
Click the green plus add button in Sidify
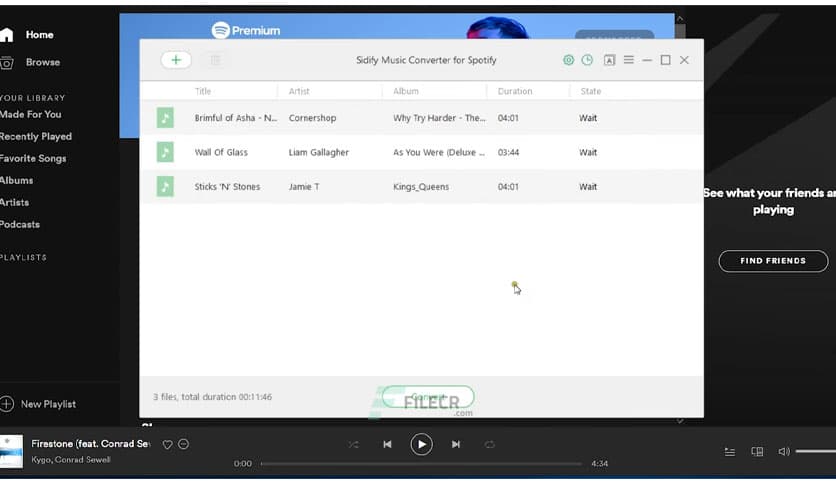coord(176,60)
